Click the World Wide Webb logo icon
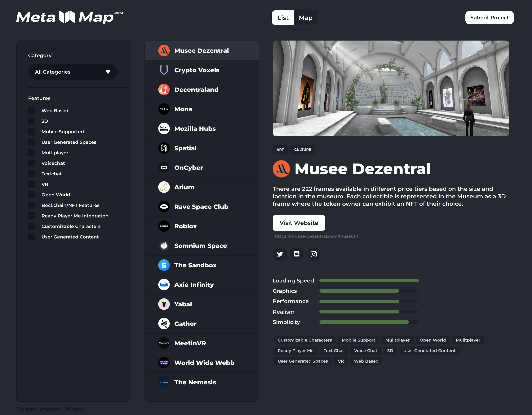532x415 pixels. click(x=164, y=363)
